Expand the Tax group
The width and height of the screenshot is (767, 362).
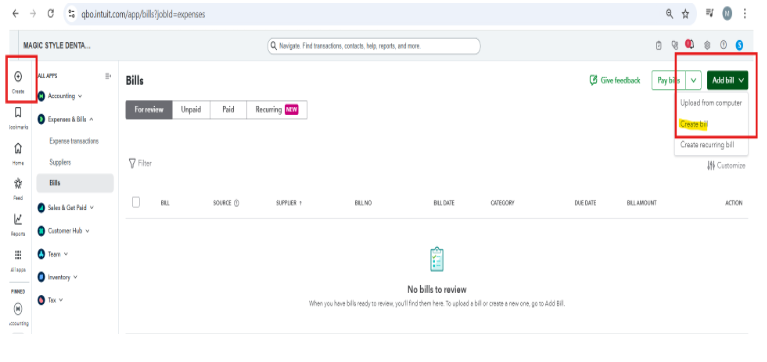(50, 300)
